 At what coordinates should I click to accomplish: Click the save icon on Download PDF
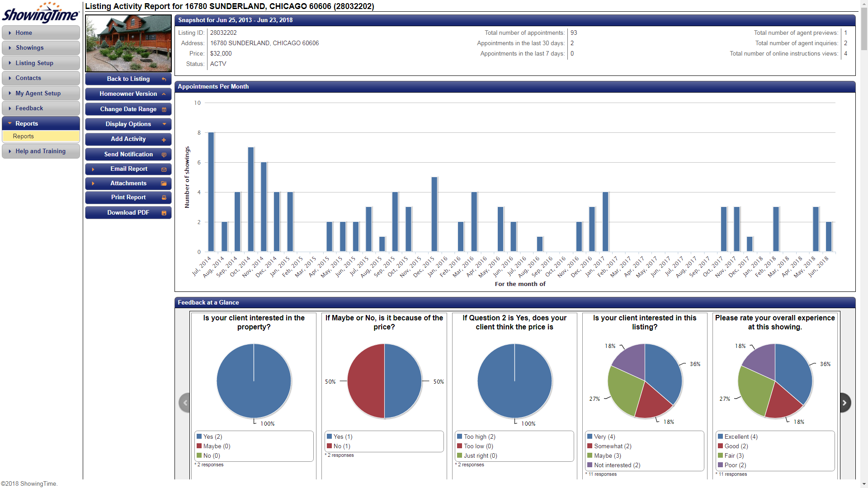(x=164, y=213)
